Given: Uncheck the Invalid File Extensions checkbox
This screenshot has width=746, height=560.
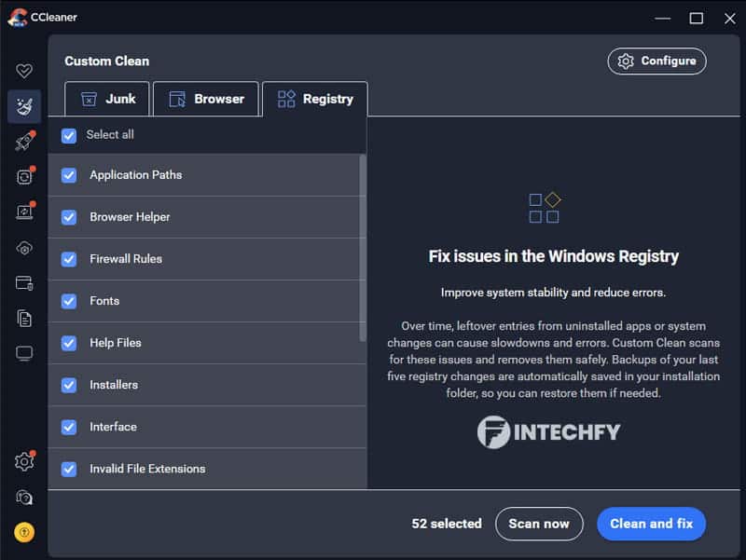Looking at the screenshot, I should pyautogui.click(x=69, y=470).
